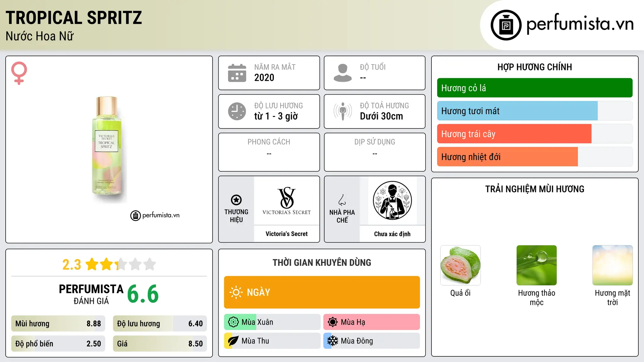Click the DỊP SỬ DỤNG label
Image resolution: width=644 pixels, height=362 pixels.
click(x=375, y=142)
